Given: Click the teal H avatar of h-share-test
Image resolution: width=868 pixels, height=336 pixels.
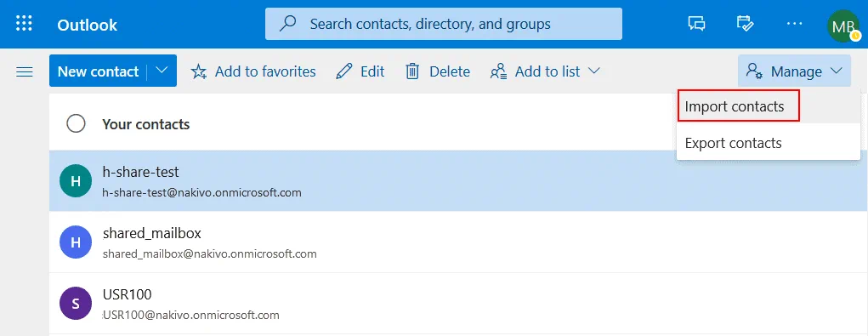Looking at the screenshot, I should (76, 180).
